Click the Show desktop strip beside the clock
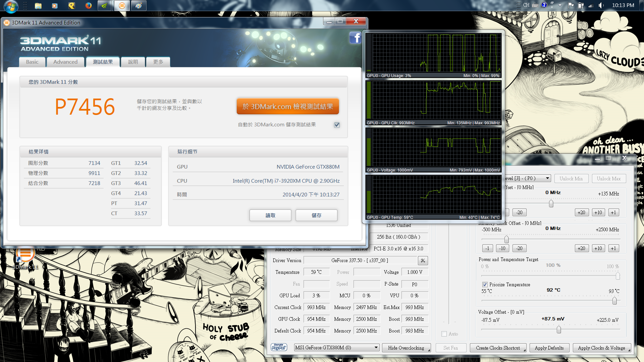This screenshot has width=644, height=362. click(x=642, y=5)
